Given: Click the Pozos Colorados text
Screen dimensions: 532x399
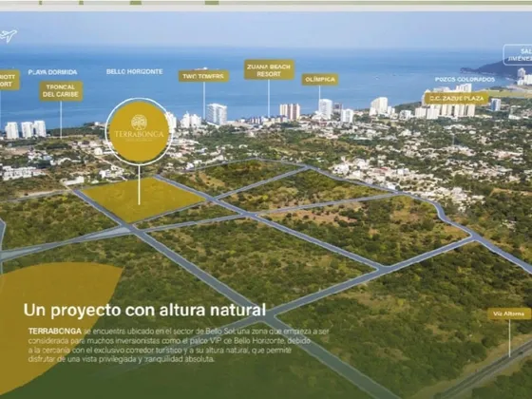Looking at the screenshot, I should (x=465, y=80).
